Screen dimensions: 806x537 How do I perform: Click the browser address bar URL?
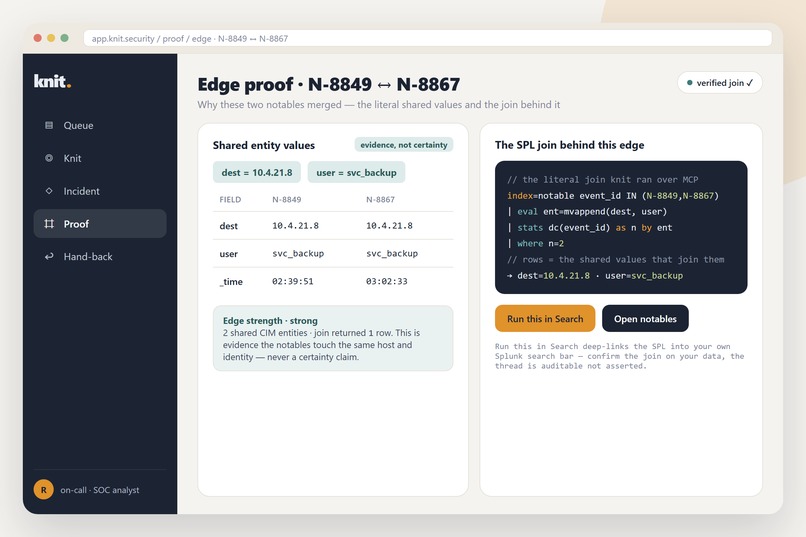pos(428,39)
